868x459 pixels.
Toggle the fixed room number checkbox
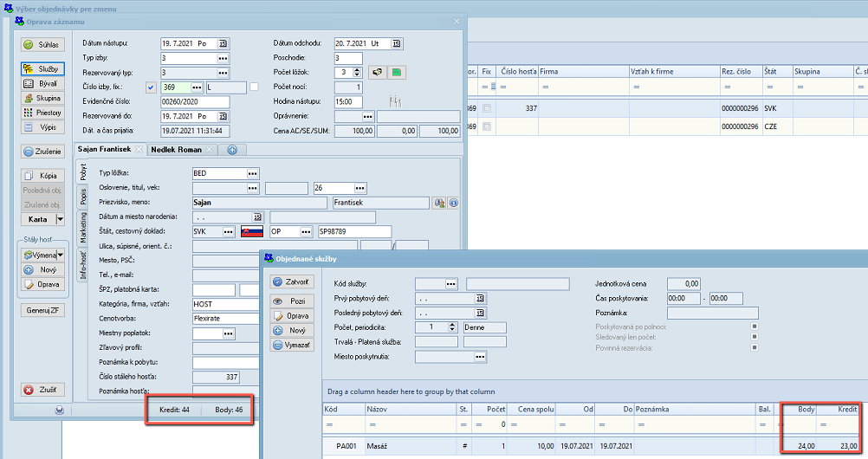coord(151,87)
